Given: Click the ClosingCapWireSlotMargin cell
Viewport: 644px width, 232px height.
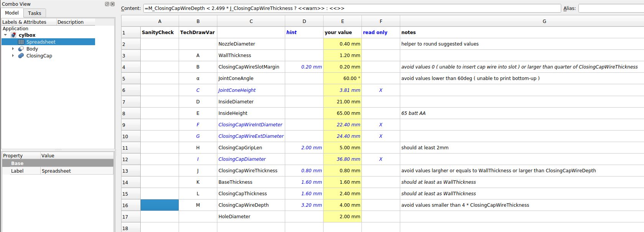Looking at the screenshot, I should tap(251, 67).
